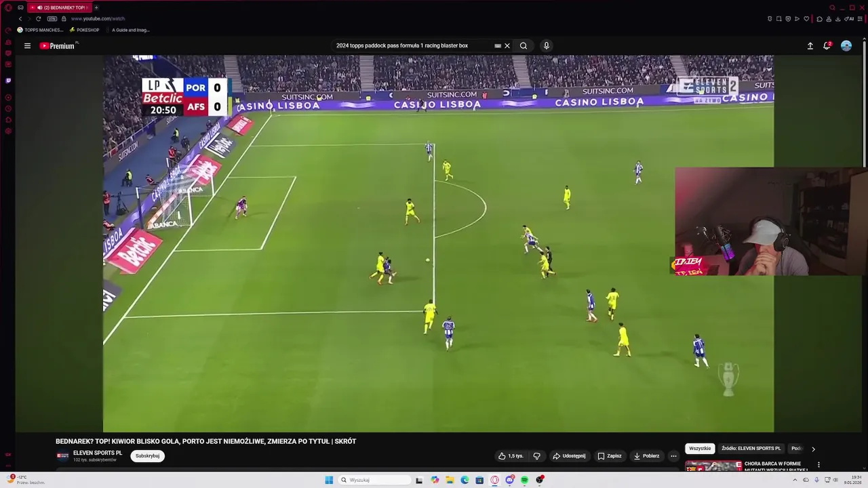The image size is (868, 488).
Task: Switch to the BEDNAREK browser tab
Action: (60, 7)
